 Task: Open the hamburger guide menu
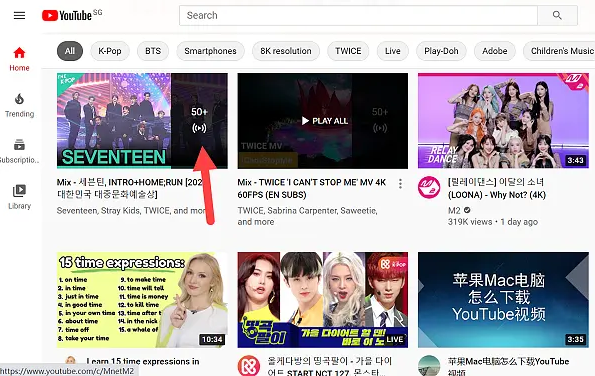point(19,15)
